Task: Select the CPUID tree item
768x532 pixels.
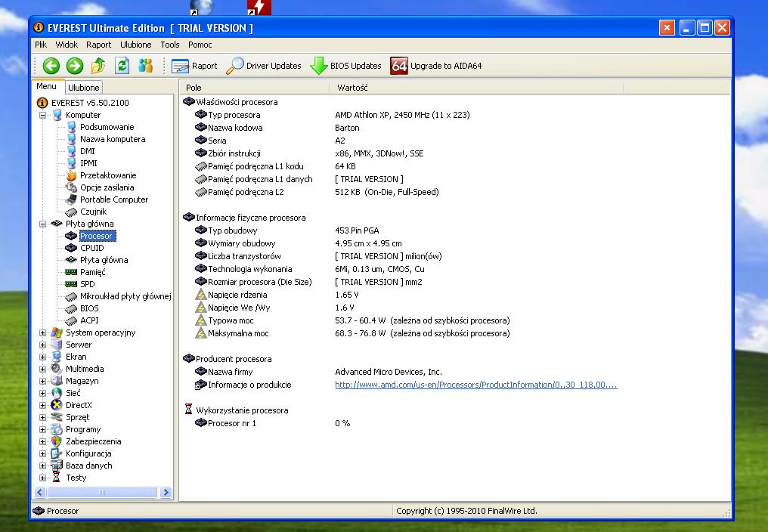Action: [92, 248]
